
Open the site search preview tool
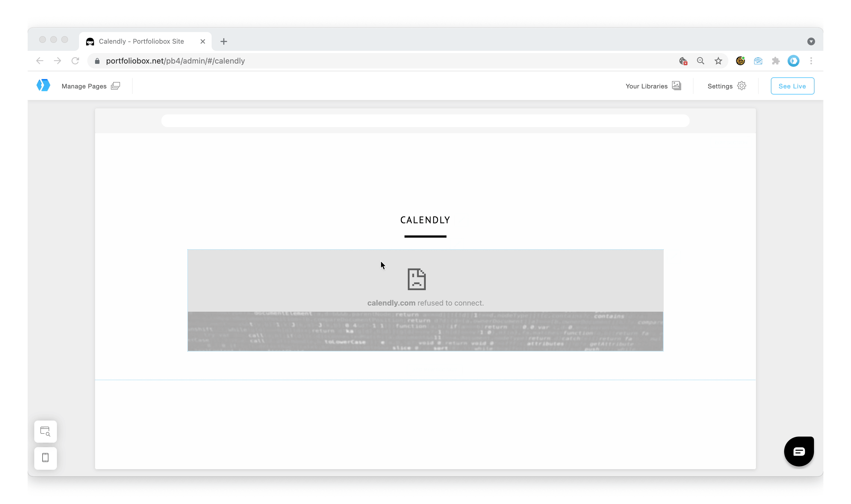45,431
